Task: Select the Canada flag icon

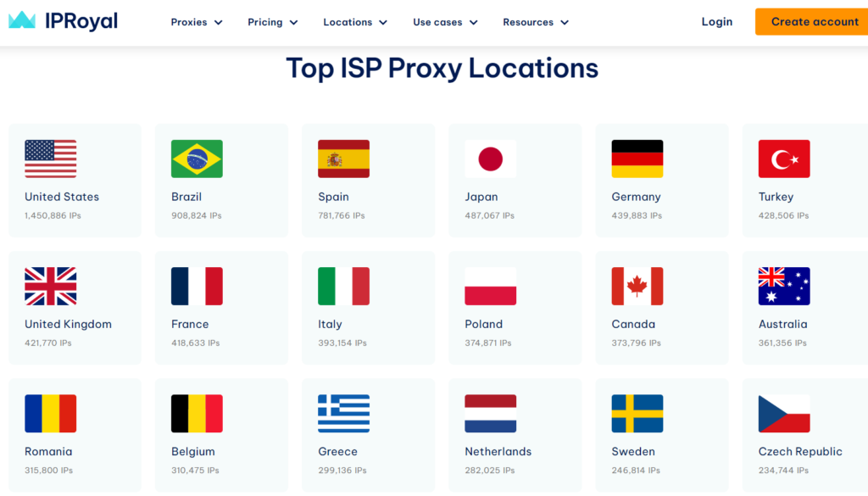Action: (637, 287)
